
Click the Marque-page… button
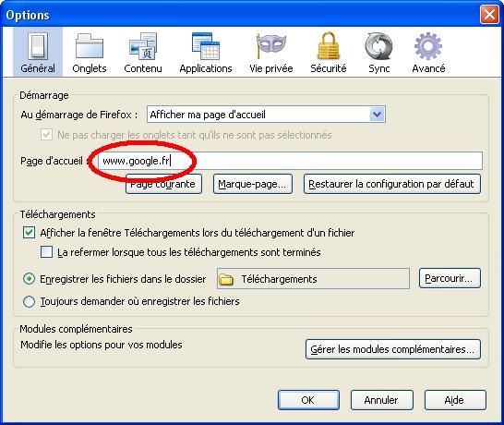pyautogui.click(x=253, y=184)
